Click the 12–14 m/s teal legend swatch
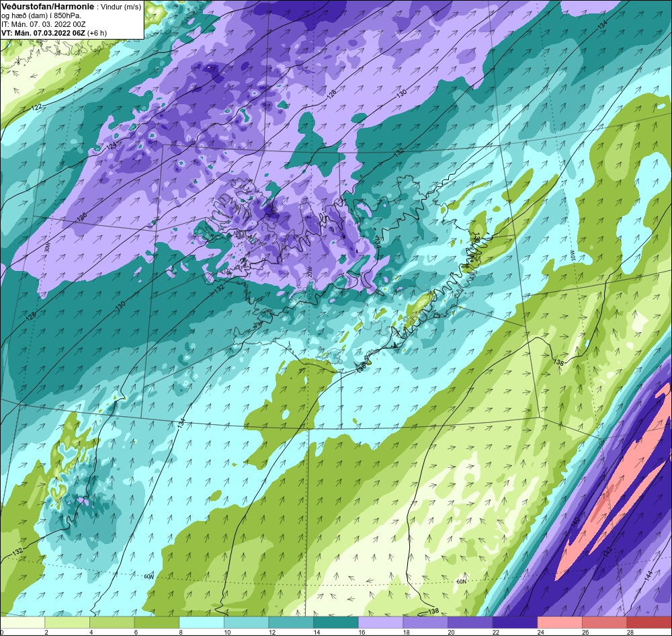This screenshot has width=672, height=636. coord(291,623)
